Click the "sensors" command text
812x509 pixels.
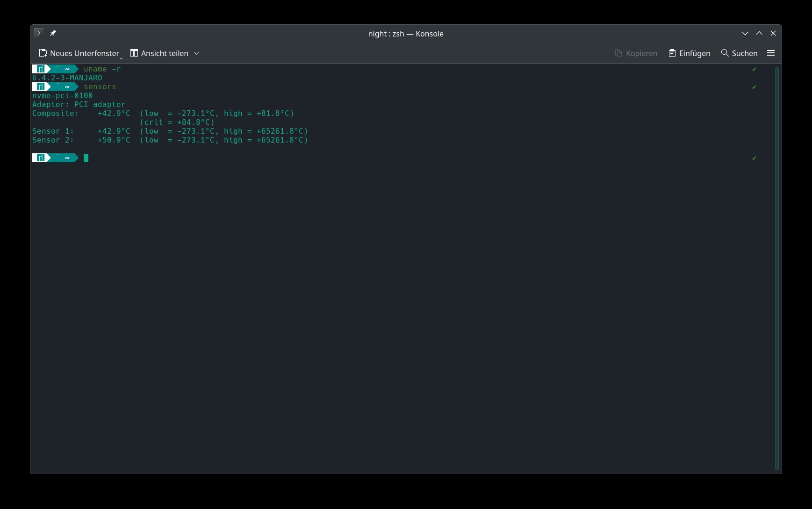[100, 87]
